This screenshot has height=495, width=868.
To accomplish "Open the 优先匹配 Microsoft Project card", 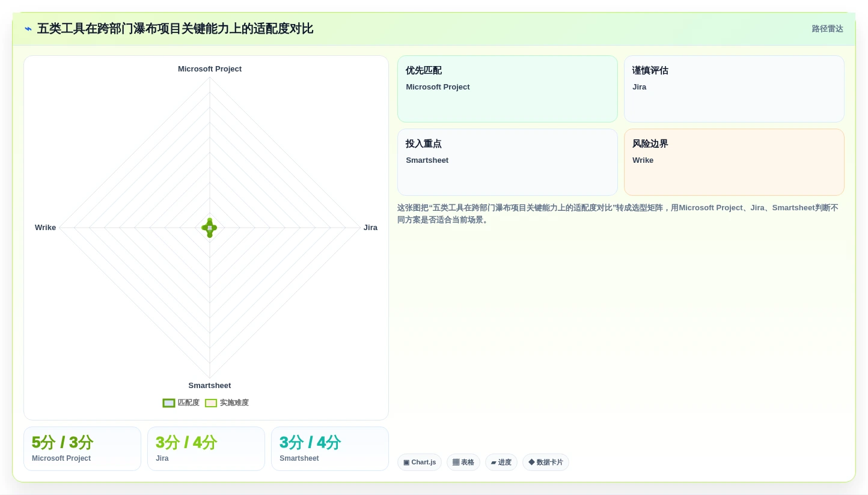I will (507, 89).
